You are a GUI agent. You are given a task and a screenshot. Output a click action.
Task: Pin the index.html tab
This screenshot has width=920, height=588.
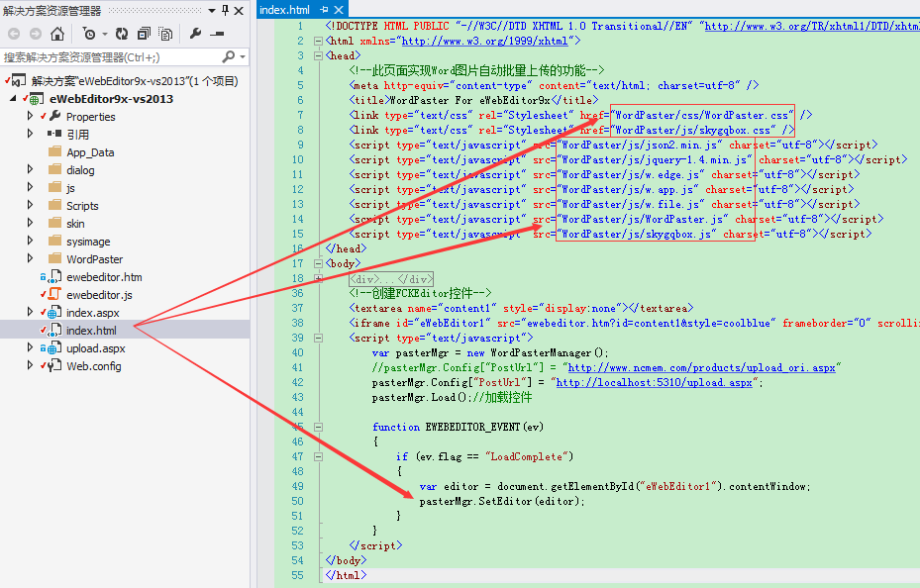pos(325,9)
